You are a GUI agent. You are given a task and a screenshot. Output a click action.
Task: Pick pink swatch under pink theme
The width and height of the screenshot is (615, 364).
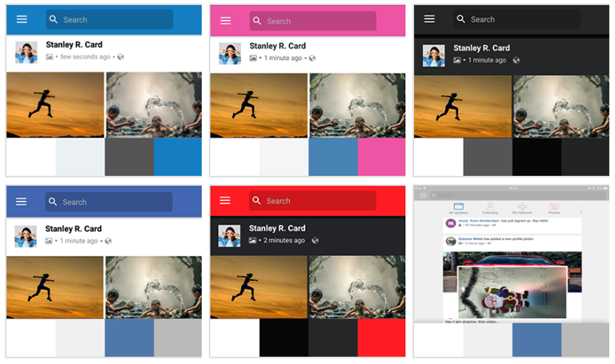pyautogui.click(x=381, y=157)
